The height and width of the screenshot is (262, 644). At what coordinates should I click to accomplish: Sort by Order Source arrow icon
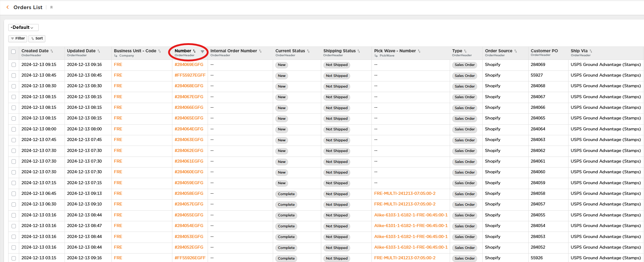tap(516, 51)
